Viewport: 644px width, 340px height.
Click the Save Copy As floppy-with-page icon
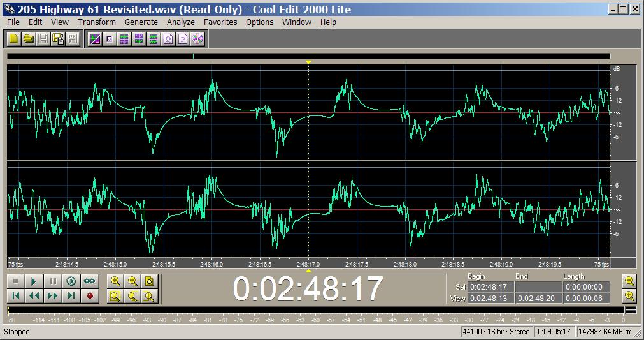[x=58, y=39]
